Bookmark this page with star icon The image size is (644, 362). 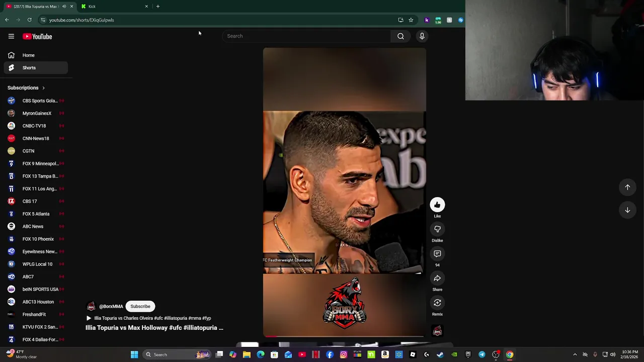[411, 20]
